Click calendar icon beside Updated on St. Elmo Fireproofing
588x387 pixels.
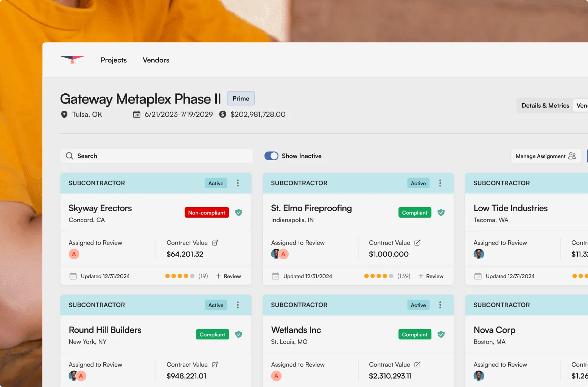275,276
